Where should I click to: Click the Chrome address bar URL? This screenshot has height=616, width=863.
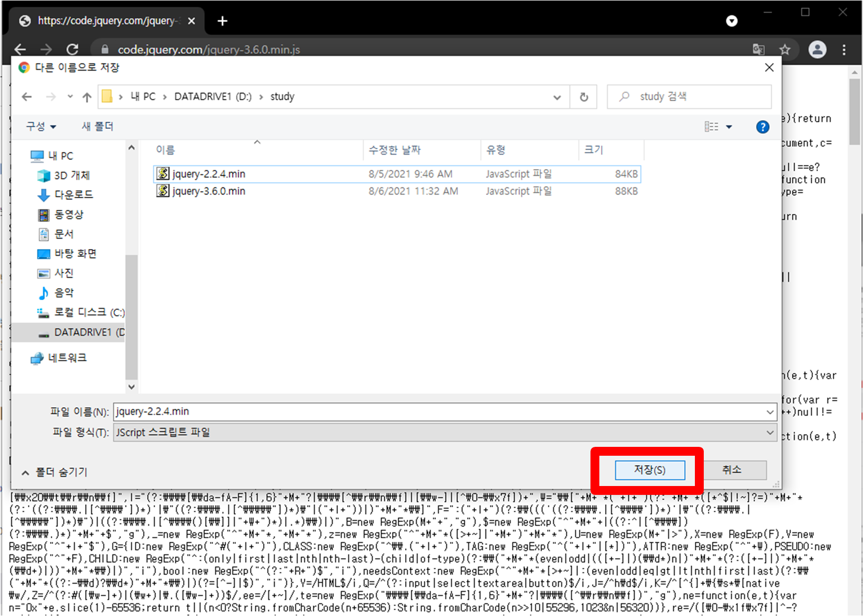(x=209, y=50)
